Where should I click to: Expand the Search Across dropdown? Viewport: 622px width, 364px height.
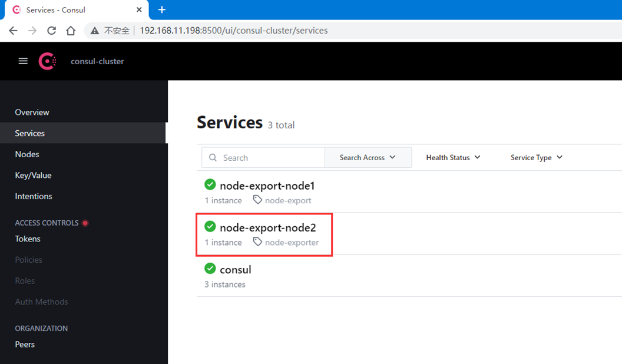(368, 157)
